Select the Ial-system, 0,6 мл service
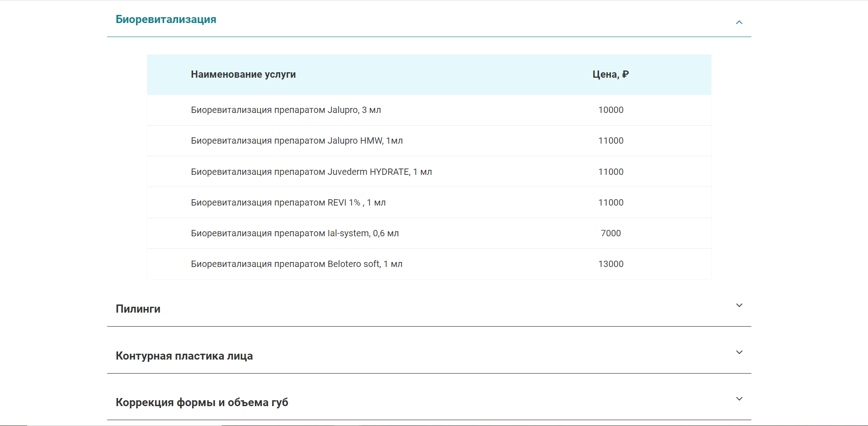Viewport: 868px width, 426px height. [x=295, y=234]
